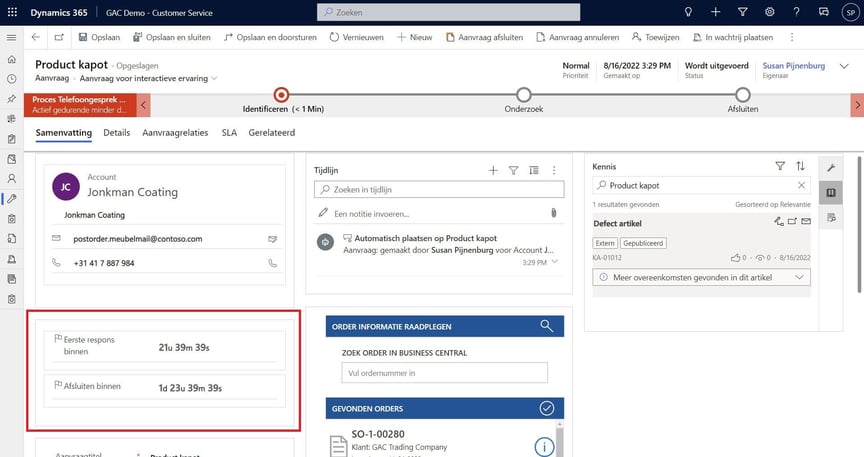
Task: Click the global Zoeken search box
Action: (448, 12)
